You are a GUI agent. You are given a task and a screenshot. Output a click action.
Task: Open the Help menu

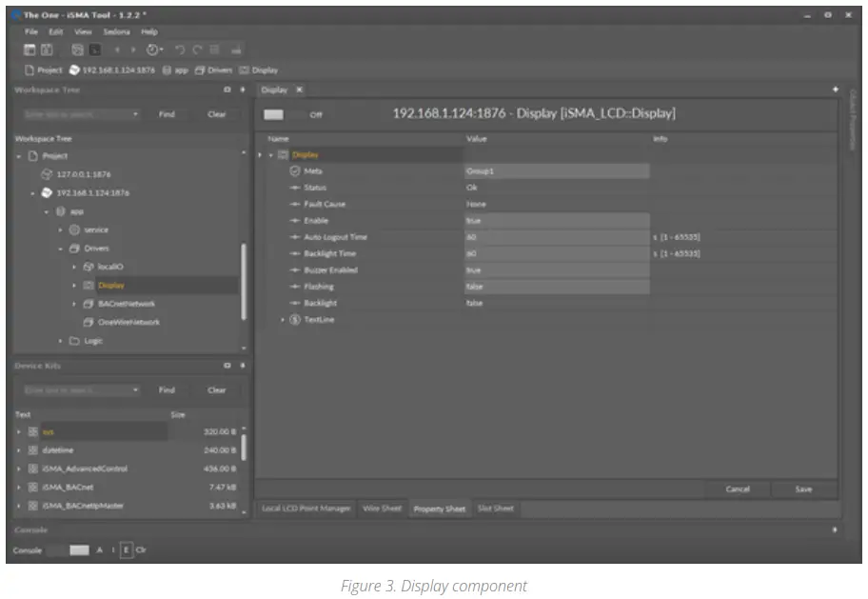point(148,31)
